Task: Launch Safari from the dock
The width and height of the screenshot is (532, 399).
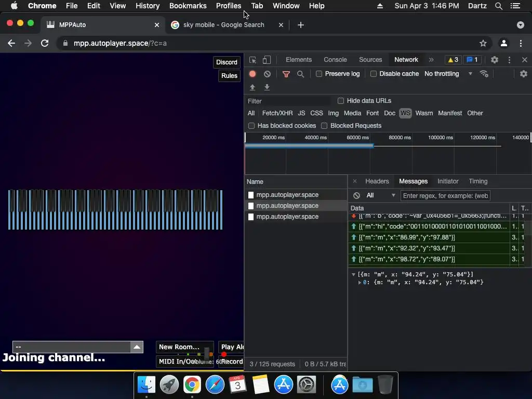Action: pyautogui.click(x=215, y=385)
